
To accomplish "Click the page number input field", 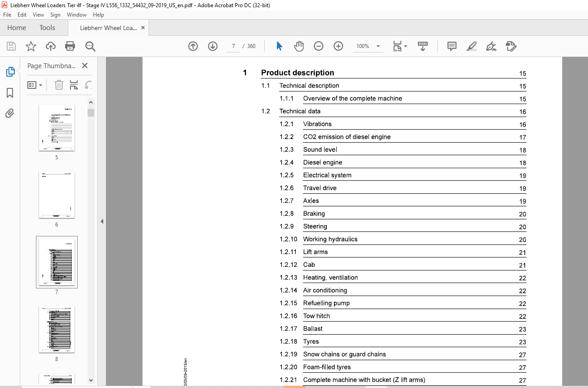I will (233, 46).
